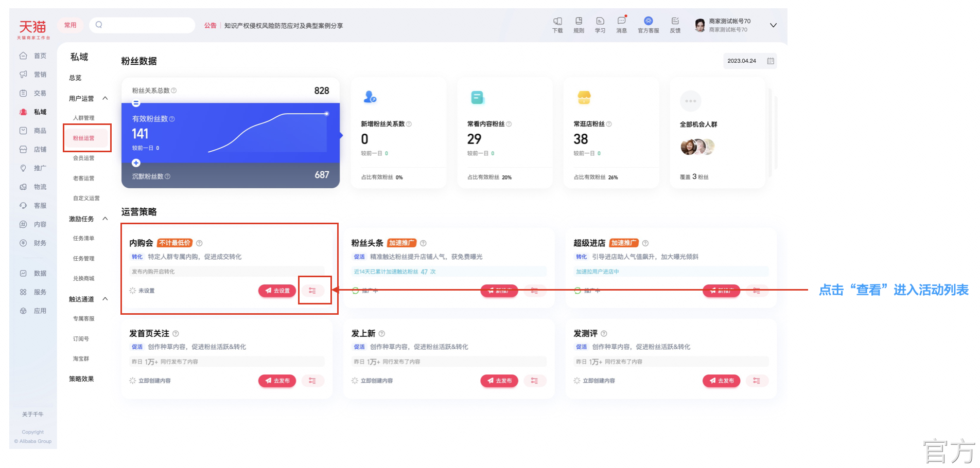Select 粉丝运营 in the sidebar
Image resolution: width=980 pixels, height=468 pixels.
click(84, 138)
